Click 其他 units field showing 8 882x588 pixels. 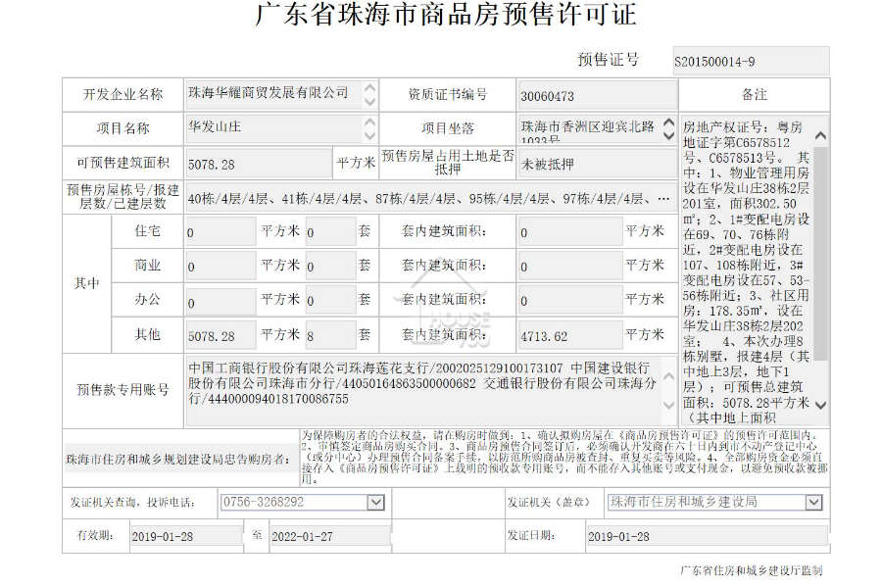(x=331, y=335)
